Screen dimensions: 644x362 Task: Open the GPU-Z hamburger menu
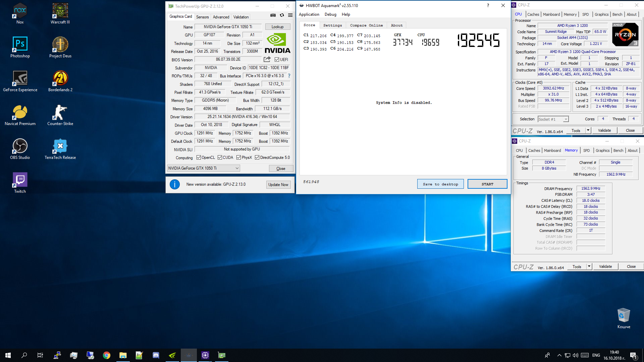[x=290, y=15]
